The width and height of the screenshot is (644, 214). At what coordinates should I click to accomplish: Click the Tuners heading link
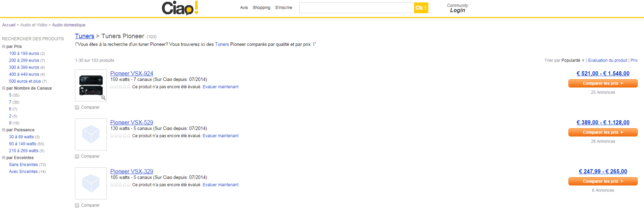(x=85, y=36)
